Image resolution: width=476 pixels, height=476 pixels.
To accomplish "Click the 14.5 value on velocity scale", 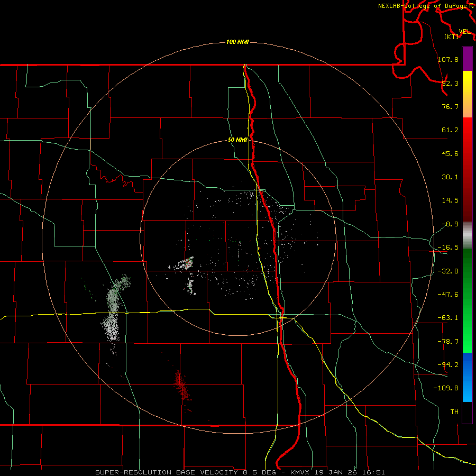I will [450, 200].
